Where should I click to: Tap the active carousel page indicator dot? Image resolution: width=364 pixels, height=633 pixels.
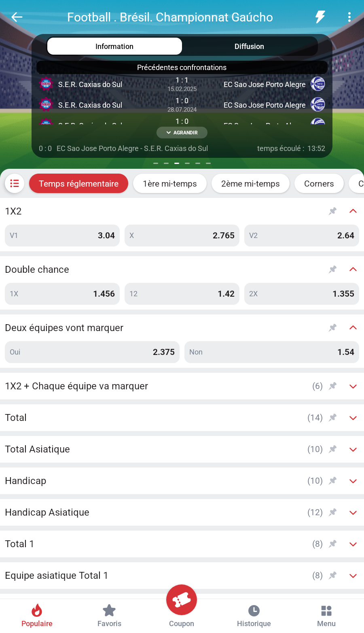177,164
